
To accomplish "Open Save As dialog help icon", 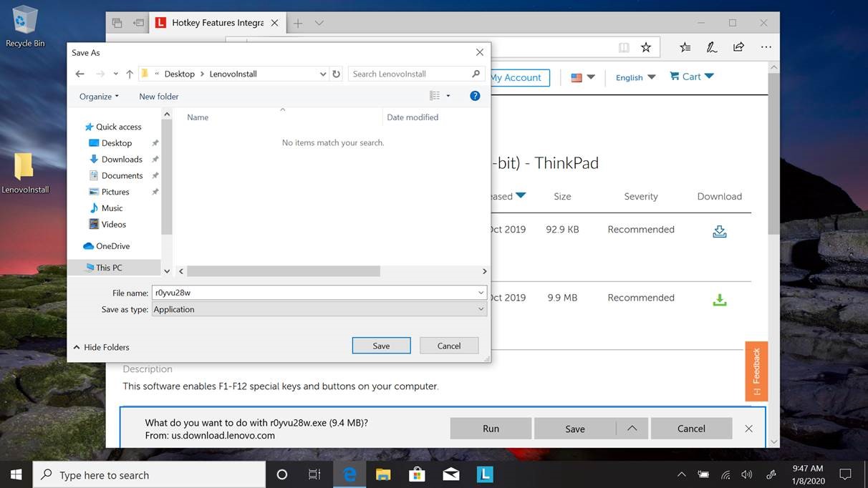I will point(475,96).
